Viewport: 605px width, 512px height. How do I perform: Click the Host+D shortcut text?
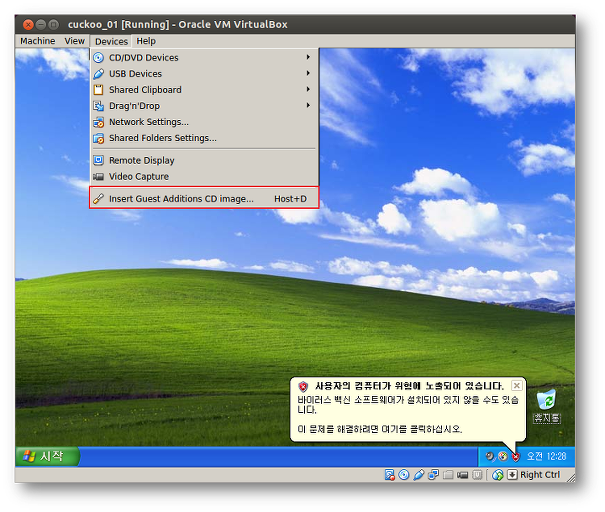tap(291, 199)
